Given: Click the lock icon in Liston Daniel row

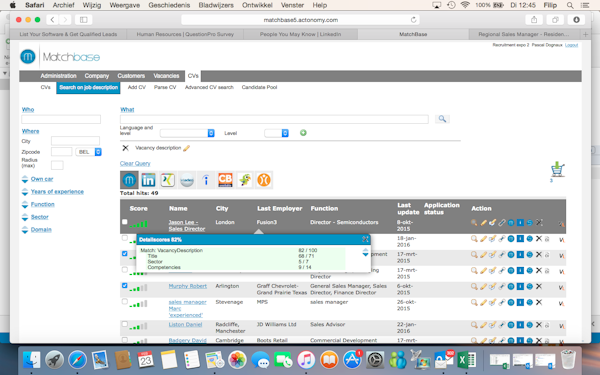Looking at the screenshot, I should pyautogui.click(x=547, y=325).
